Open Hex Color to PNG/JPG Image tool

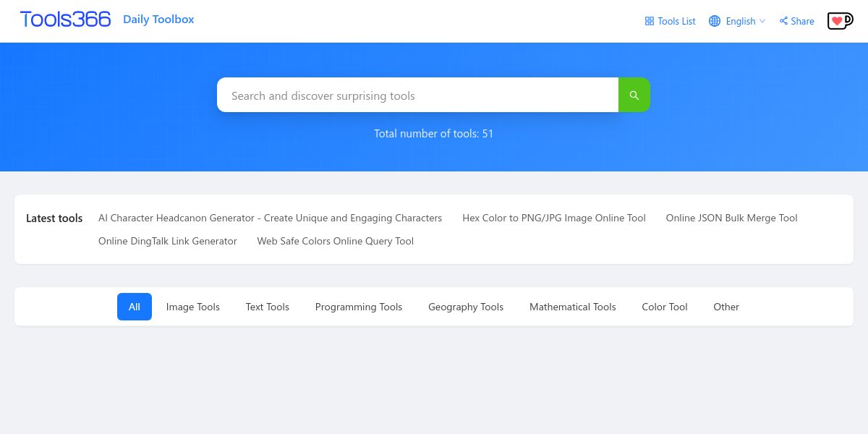tap(554, 218)
